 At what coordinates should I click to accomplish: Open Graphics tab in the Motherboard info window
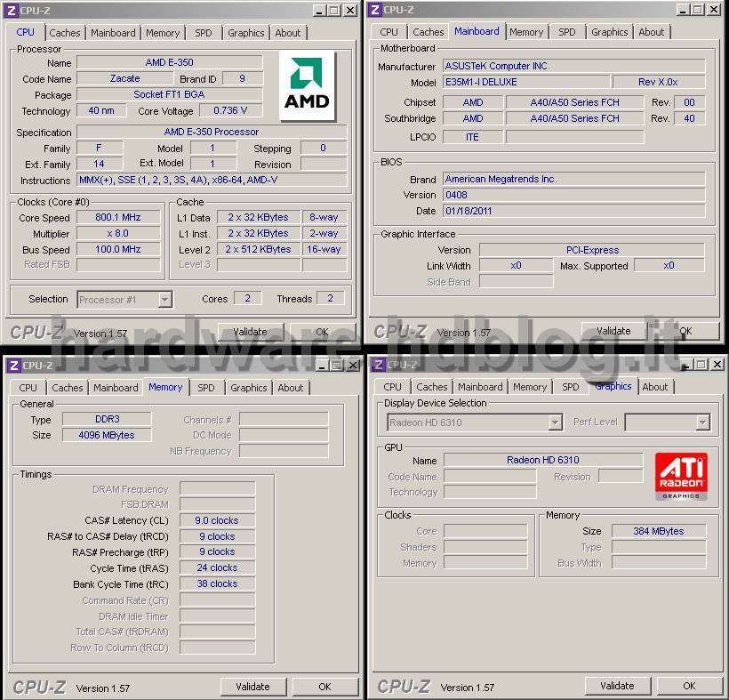(610, 32)
